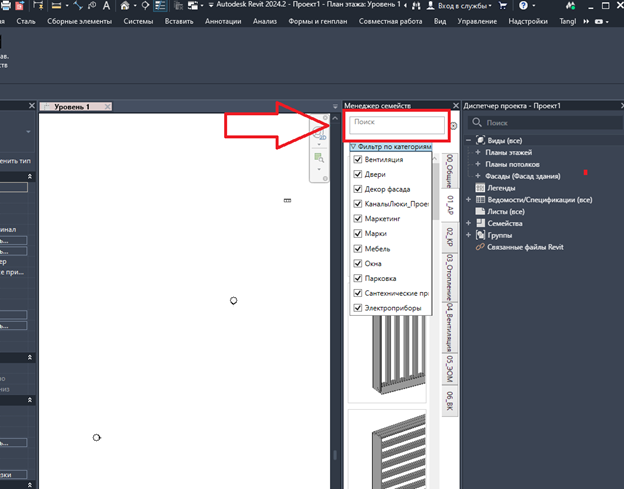
Task: Open the Autodesk App Store cart icon
Action: 503,6
